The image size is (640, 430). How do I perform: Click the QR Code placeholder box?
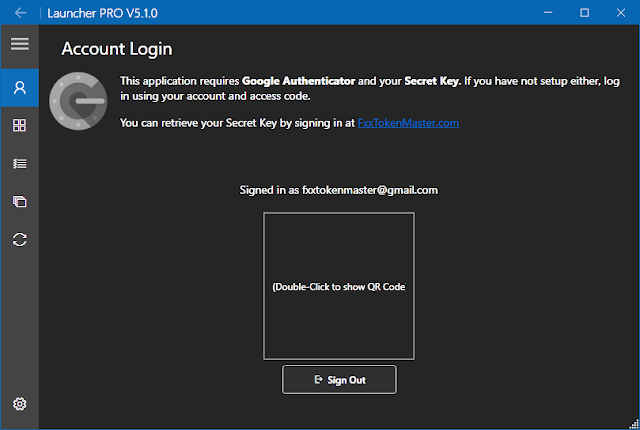[x=339, y=286]
